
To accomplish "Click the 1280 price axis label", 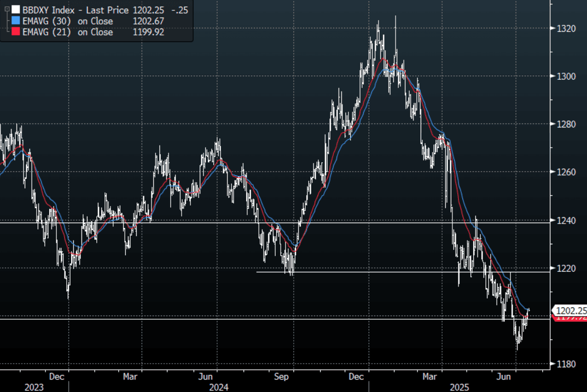I will pyautogui.click(x=566, y=124).
